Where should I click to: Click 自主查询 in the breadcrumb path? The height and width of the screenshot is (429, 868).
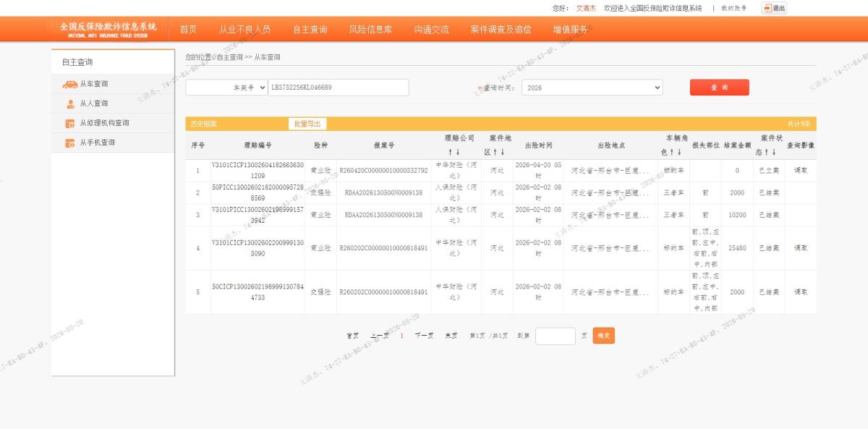230,57
